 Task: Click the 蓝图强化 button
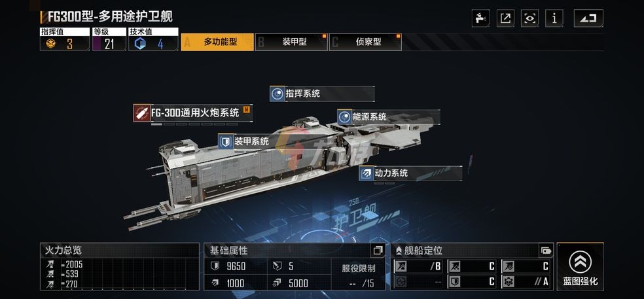tap(581, 266)
